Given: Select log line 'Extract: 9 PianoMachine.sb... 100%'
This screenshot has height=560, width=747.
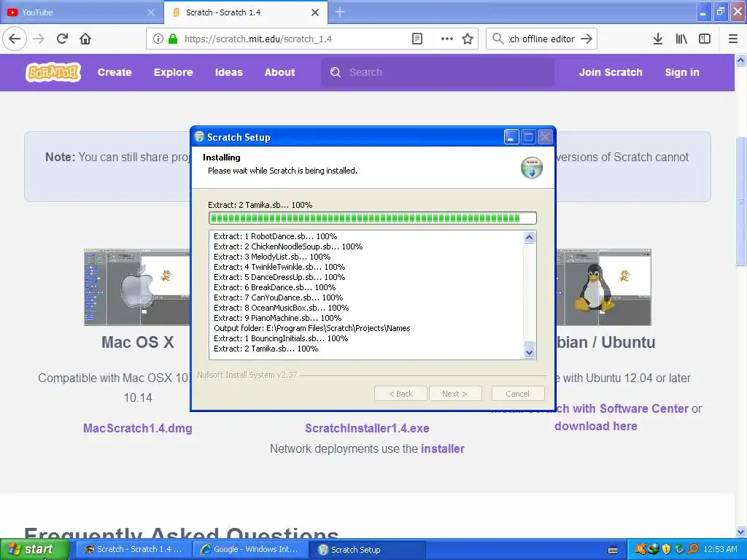Looking at the screenshot, I should tap(278, 318).
